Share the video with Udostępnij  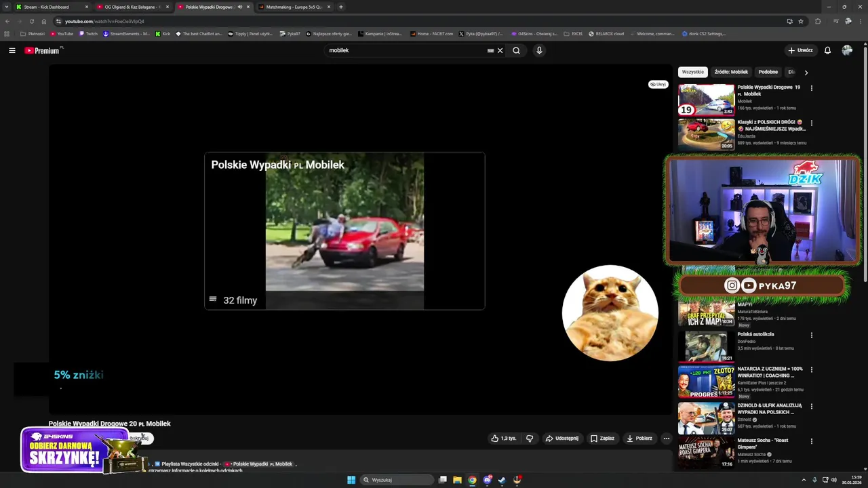(562, 439)
